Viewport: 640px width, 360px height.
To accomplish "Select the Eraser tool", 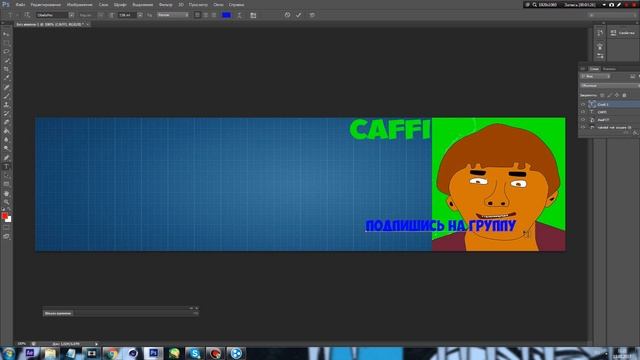I will coord(6,122).
